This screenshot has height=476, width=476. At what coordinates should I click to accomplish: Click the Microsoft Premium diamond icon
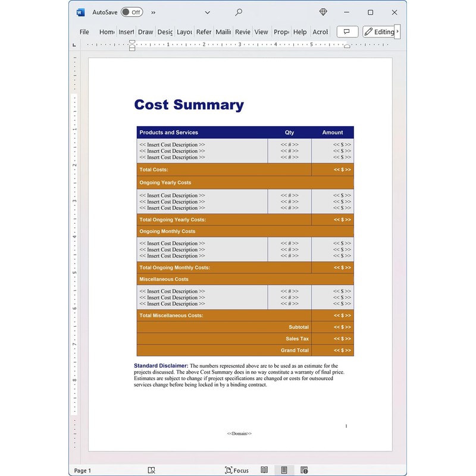(x=323, y=12)
